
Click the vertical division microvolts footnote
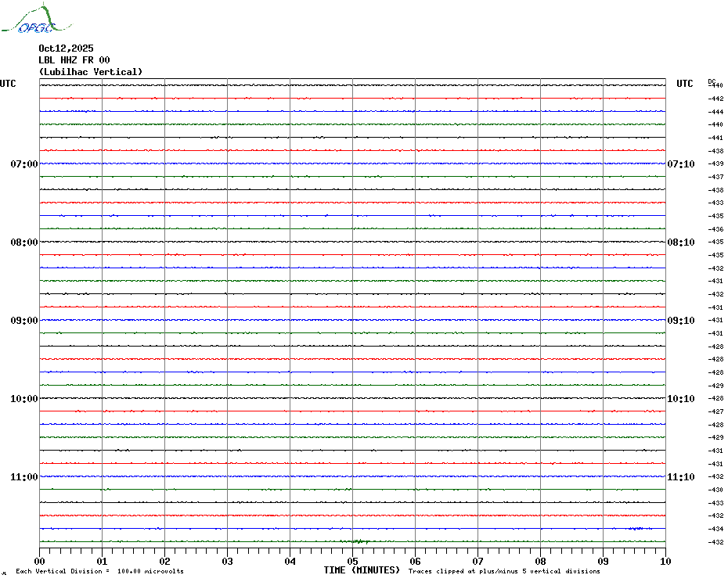point(99,571)
